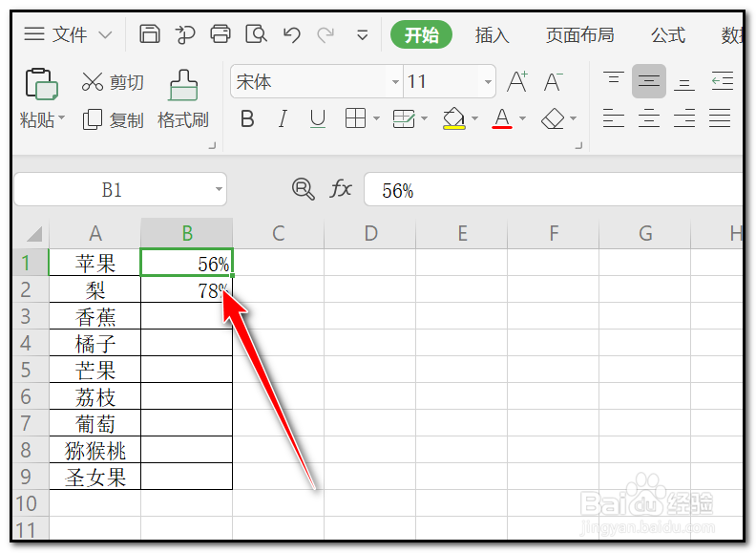Toggle Bold formatting
756x553 pixels.
coord(247,118)
